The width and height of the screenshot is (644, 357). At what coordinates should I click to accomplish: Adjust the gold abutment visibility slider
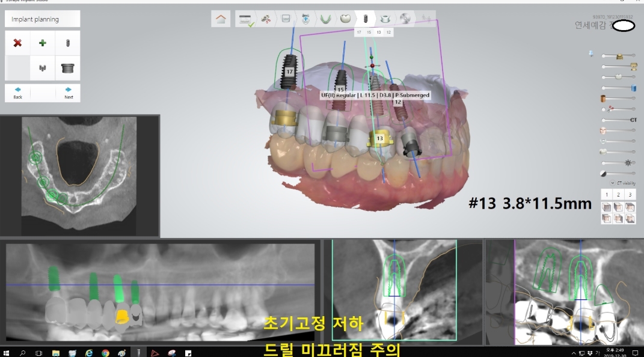click(x=619, y=56)
